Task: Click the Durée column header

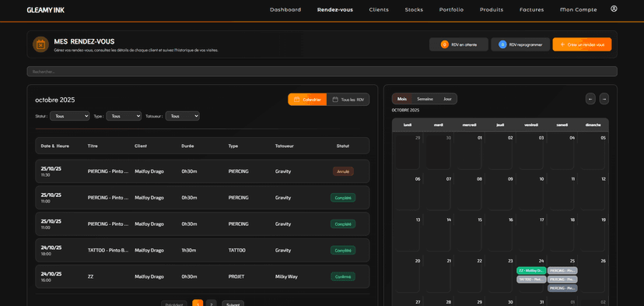Action: [187, 146]
